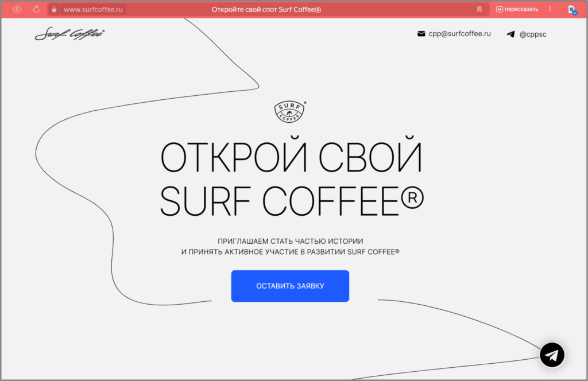Follow the @cppsc Telegram link

pos(533,34)
